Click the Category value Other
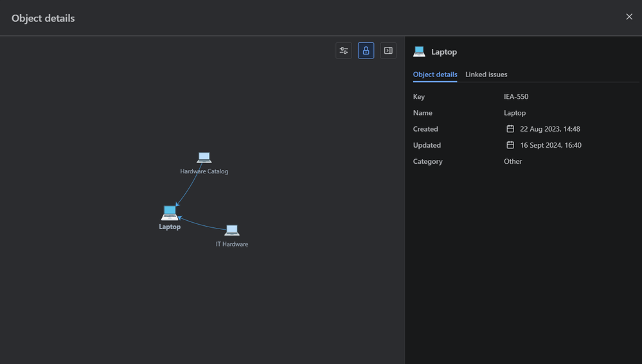The image size is (642, 364). coord(513,162)
